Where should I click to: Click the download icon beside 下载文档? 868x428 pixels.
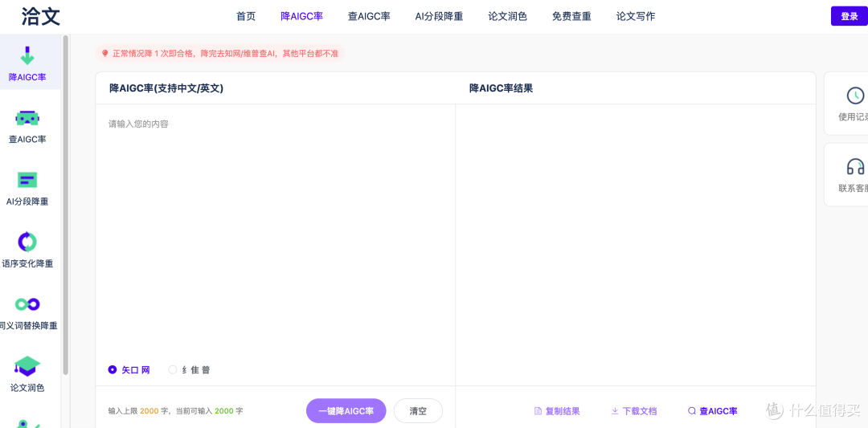point(615,411)
